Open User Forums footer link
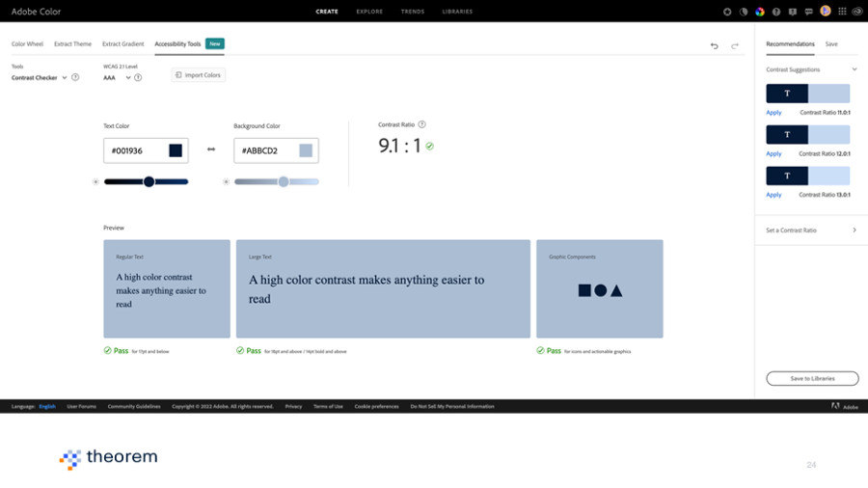Viewport: 868px width, 488px height. click(81, 407)
